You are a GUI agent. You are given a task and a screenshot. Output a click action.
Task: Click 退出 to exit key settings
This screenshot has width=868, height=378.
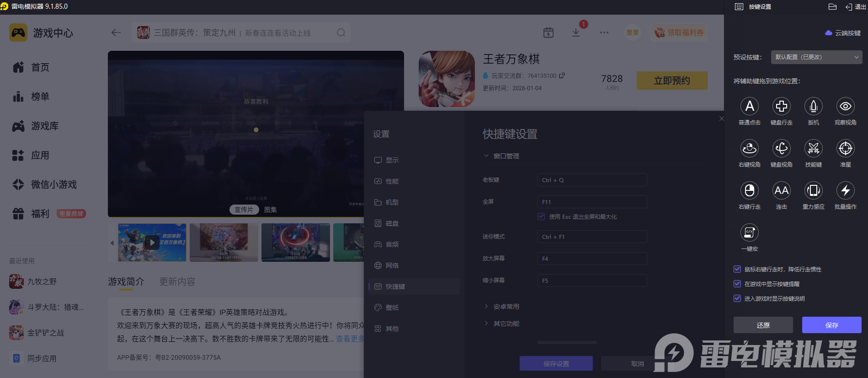tap(856, 7)
